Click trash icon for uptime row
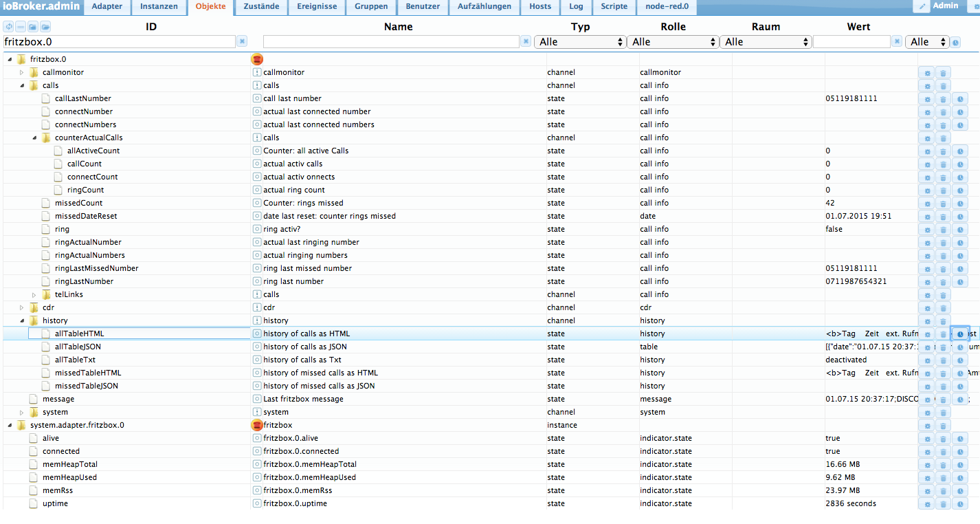 (x=944, y=503)
